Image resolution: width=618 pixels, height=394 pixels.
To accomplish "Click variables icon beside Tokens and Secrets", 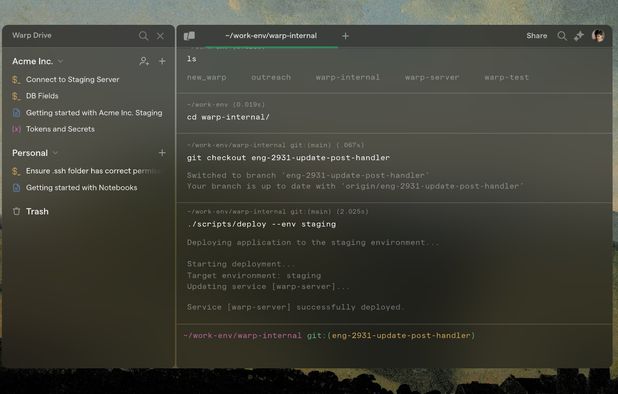I will click(x=16, y=129).
